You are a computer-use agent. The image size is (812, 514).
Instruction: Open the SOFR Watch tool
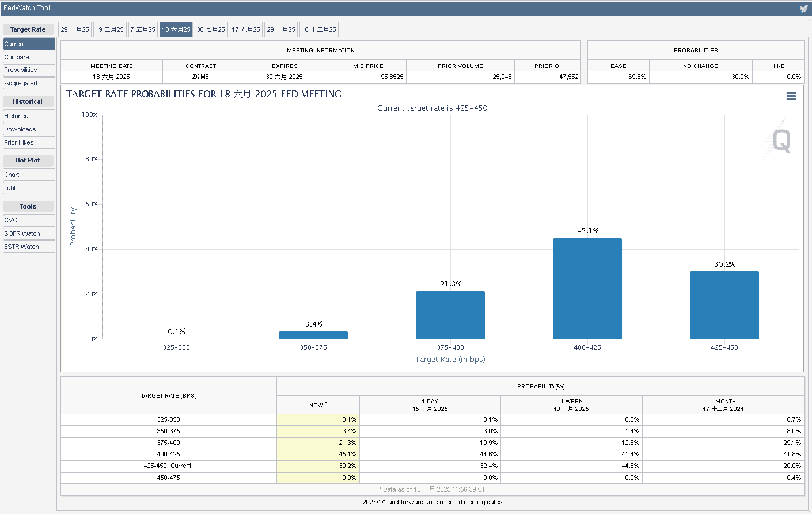[29, 233]
